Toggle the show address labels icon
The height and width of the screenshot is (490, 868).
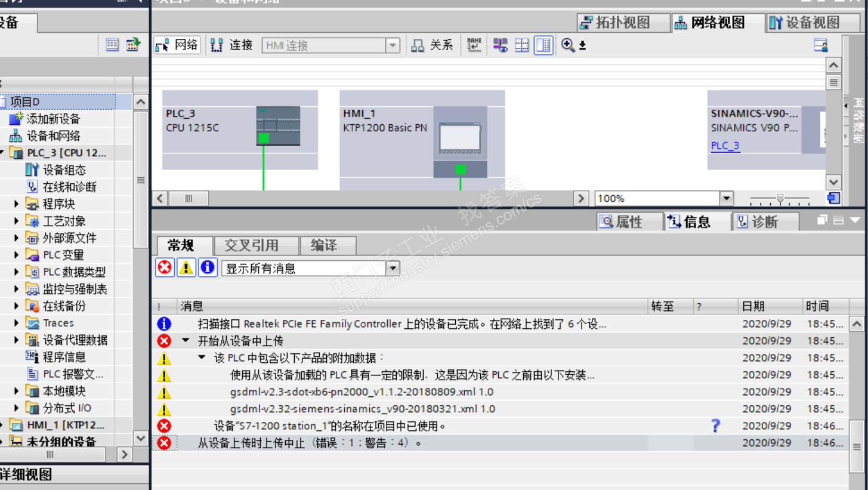pos(500,45)
